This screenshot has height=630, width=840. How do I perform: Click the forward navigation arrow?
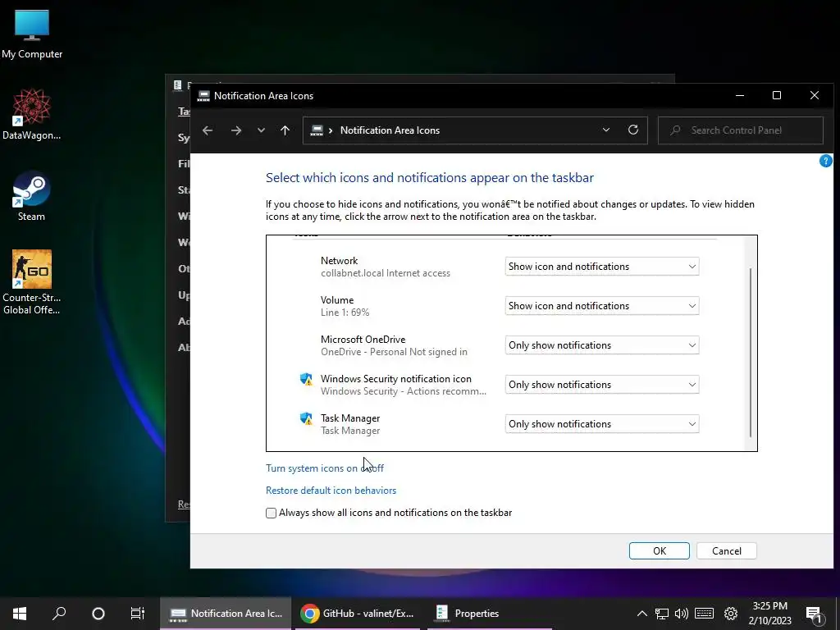235,130
